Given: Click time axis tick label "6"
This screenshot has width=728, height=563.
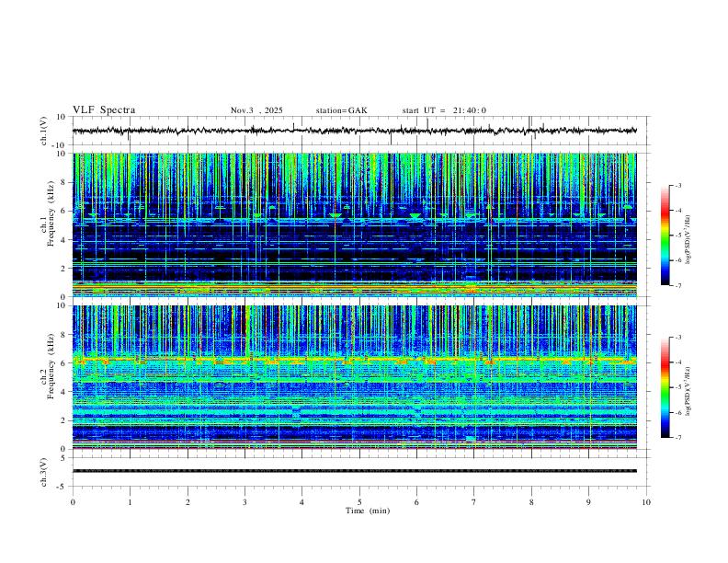Looking at the screenshot, I should click(417, 502).
